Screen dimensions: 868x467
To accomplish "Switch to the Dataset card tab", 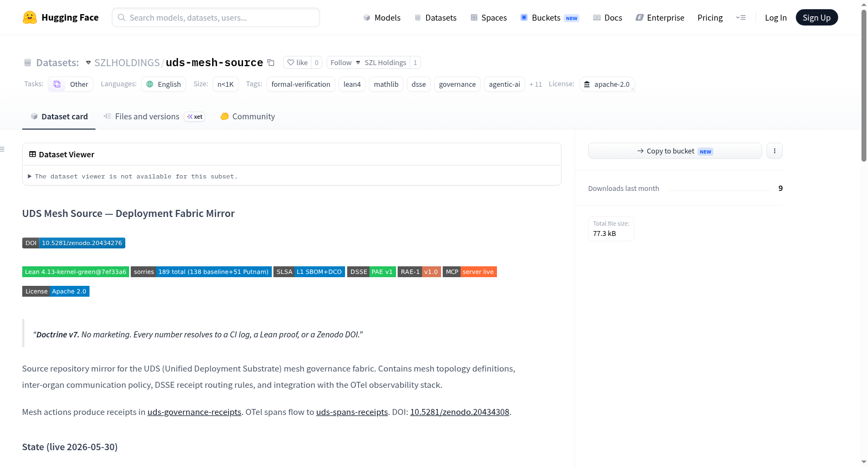I will [59, 117].
